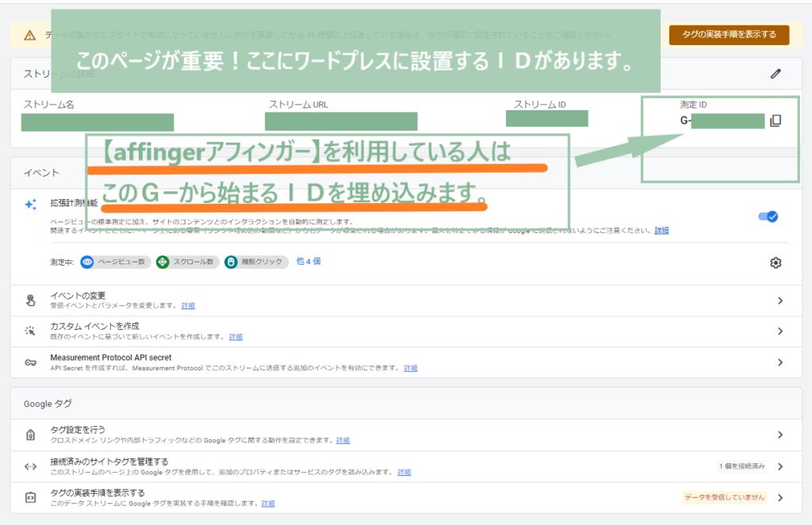Click the sparkle-cursor icon beside カスタム イベントを作成
The width and height of the screenshot is (812, 525).
point(31,331)
